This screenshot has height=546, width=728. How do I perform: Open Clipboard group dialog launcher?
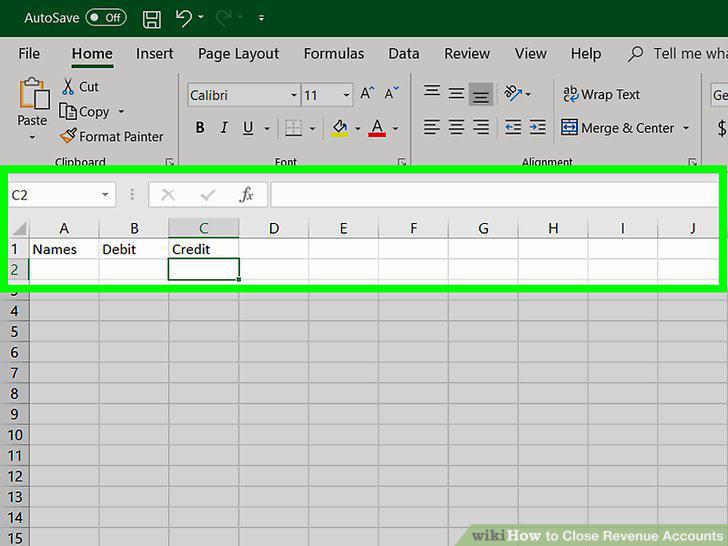point(170,162)
